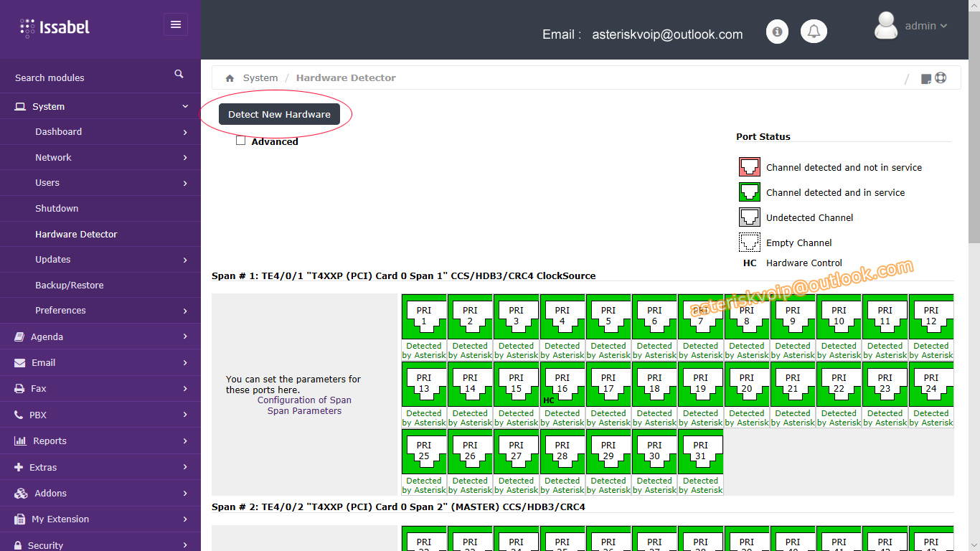Click the sticky note icon in breadcrumb bar
This screenshot has width=980, height=551.
pyautogui.click(x=925, y=79)
